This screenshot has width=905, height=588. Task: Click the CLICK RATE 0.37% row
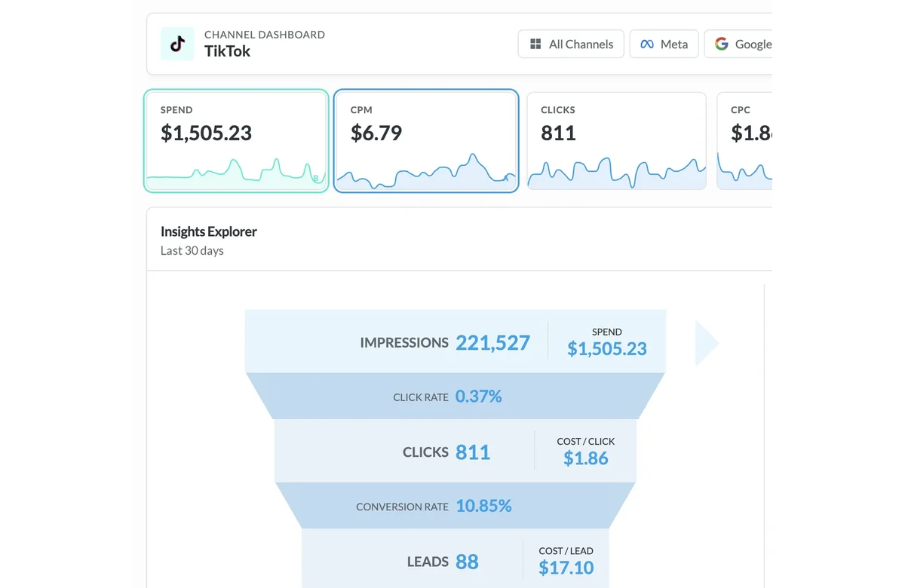coord(455,397)
